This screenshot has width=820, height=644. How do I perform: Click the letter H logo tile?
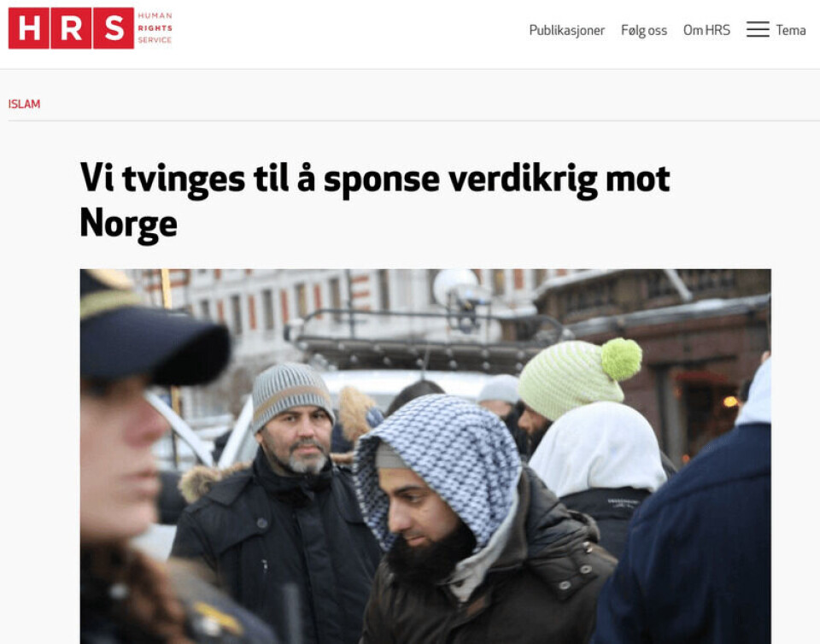point(29,28)
